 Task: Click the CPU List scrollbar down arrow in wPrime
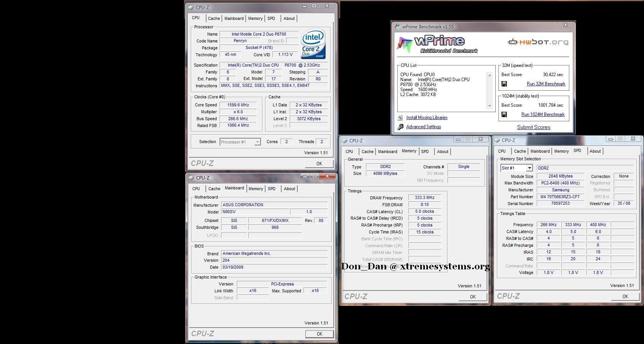pyautogui.click(x=489, y=106)
